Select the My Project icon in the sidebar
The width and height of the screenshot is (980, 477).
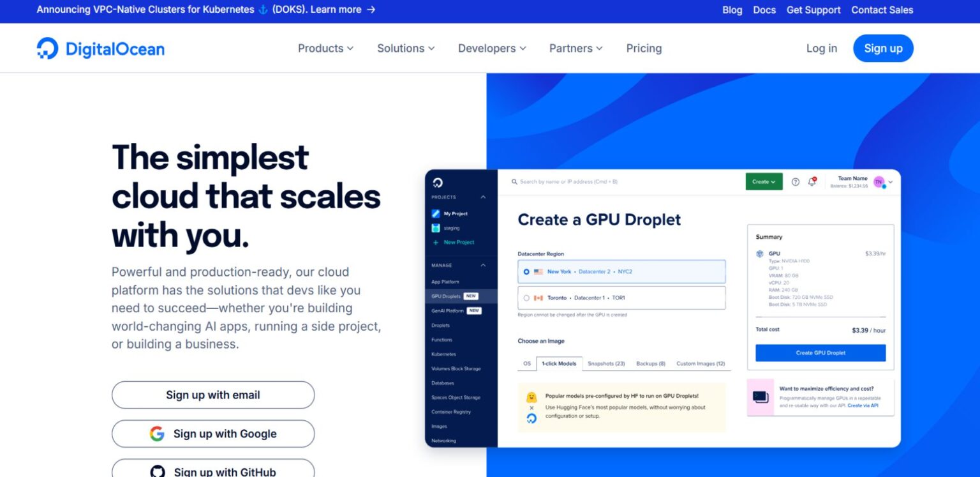tap(435, 213)
